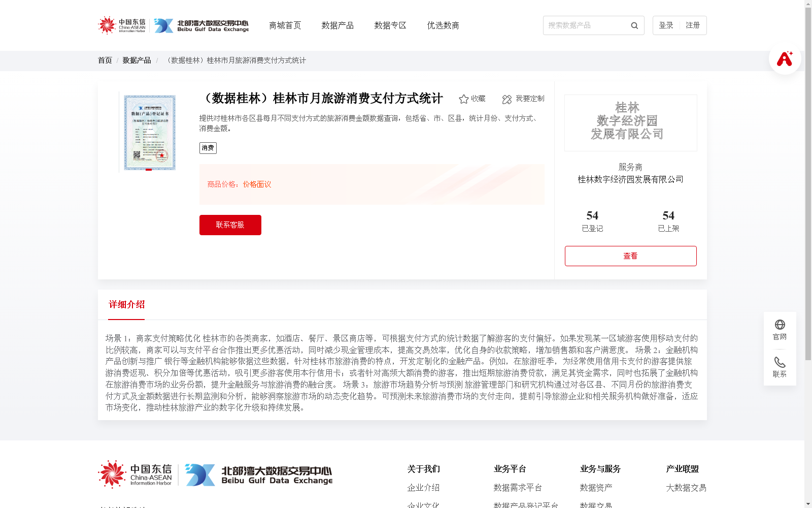This screenshot has height=508, width=812.
Task: Click the search magnifier icon
Action: (634, 25)
